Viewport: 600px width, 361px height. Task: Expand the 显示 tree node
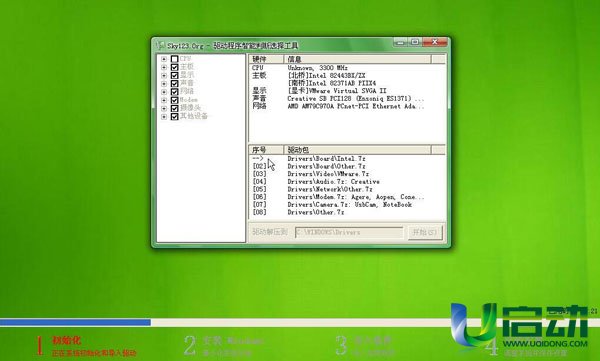164,75
